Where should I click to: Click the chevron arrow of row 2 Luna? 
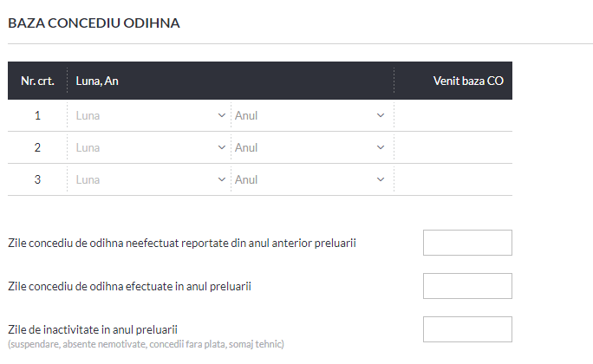pyautogui.click(x=222, y=147)
